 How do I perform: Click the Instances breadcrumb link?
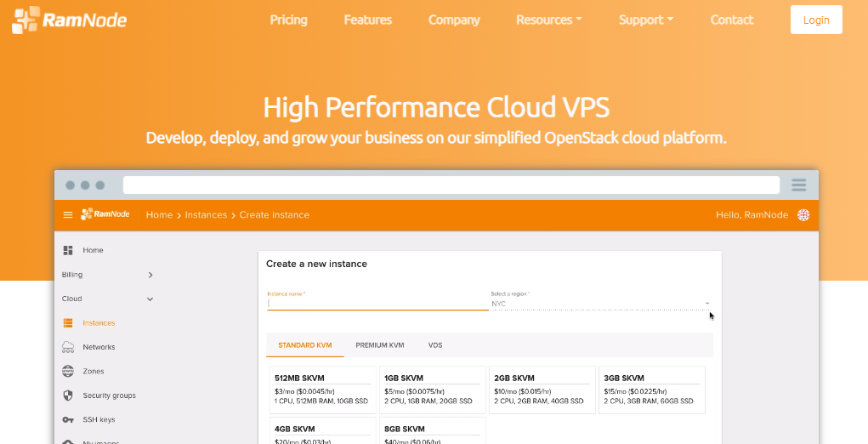206,215
